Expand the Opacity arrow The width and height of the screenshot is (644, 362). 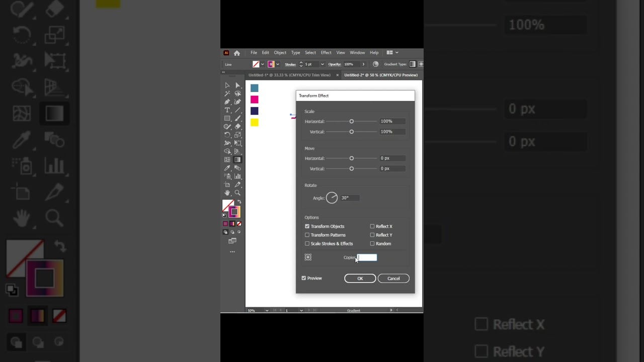click(363, 64)
